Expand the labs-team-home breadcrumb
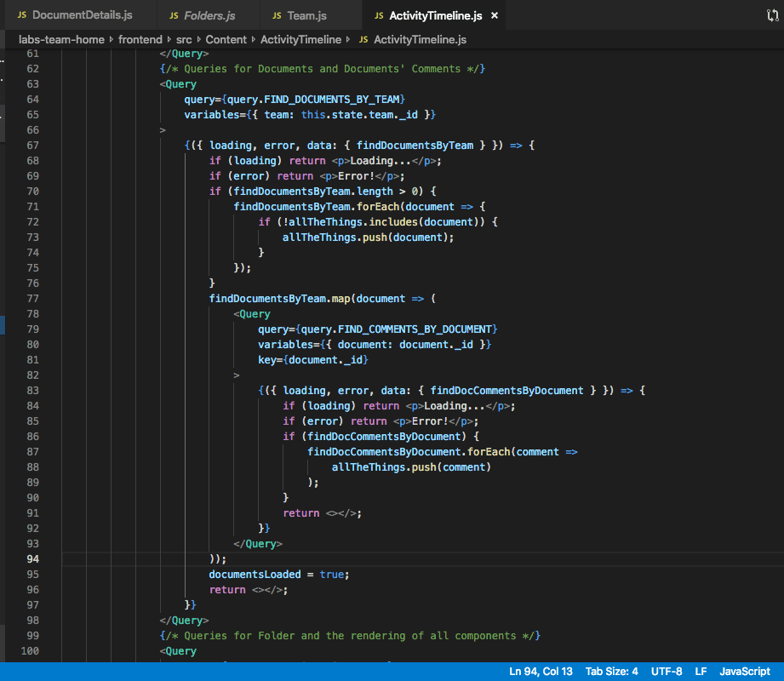Screen dimensions: 784x681 (61, 40)
